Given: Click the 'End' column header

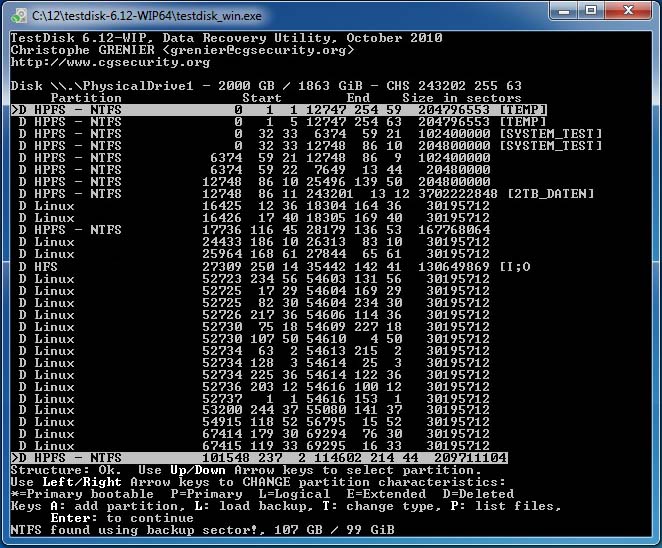Looking at the screenshot, I should 358,98.
